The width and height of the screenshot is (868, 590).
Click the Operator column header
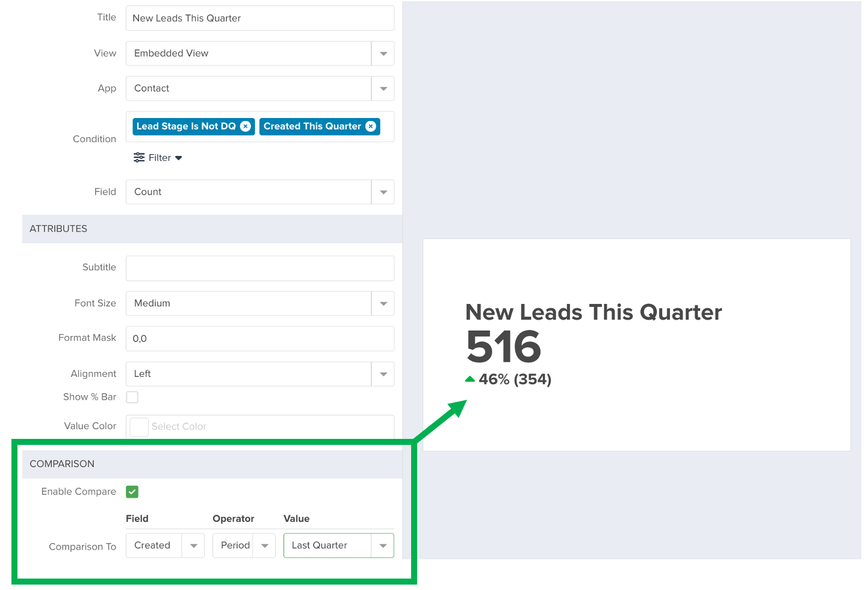[x=234, y=519]
